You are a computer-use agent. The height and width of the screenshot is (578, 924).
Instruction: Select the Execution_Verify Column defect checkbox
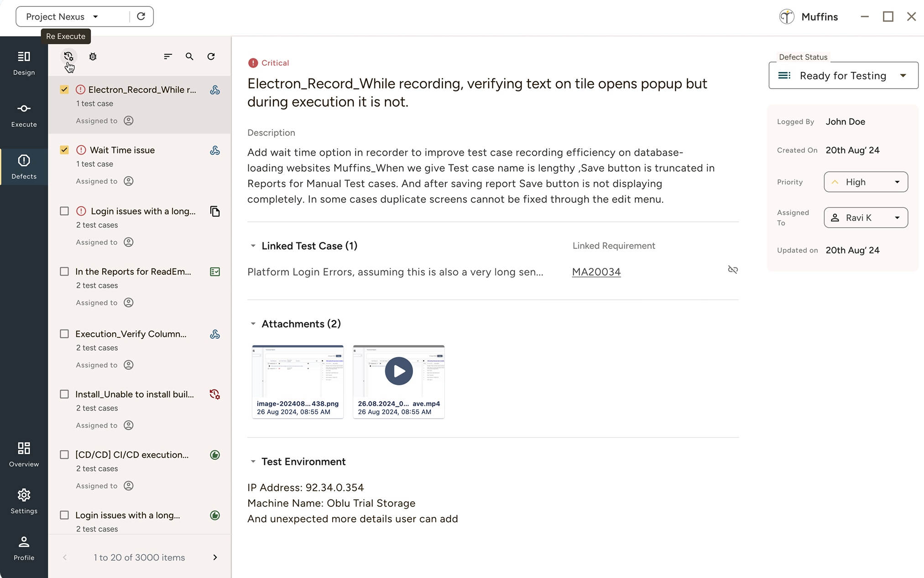pos(64,334)
